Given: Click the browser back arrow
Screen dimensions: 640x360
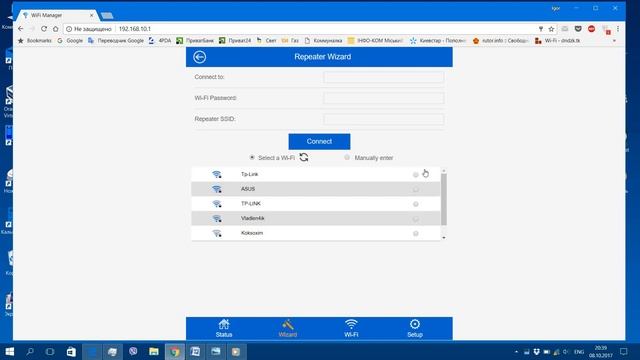Looking at the screenshot, I should point(20,29).
